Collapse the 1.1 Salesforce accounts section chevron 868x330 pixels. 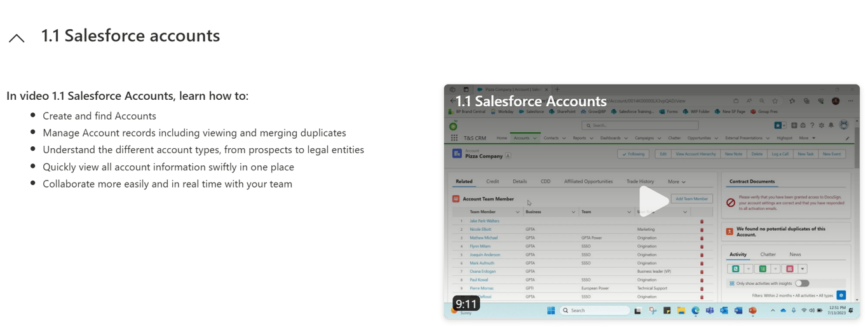[x=17, y=38]
